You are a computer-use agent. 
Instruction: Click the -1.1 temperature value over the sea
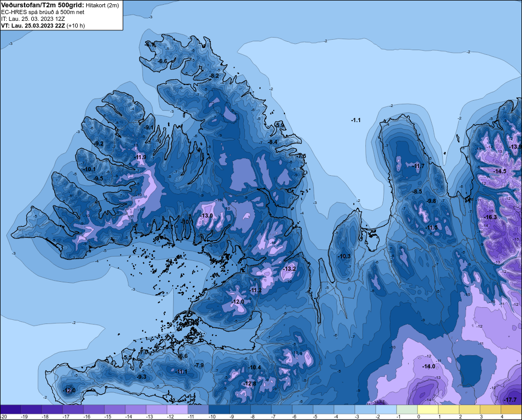[x=356, y=120]
